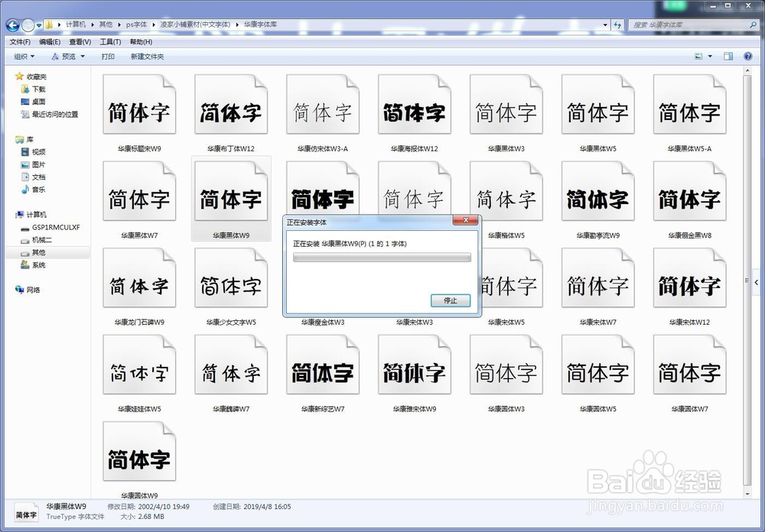Open the 文档 library
Image resolution: width=765 pixels, height=532 pixels.
(x=38, y=177)
